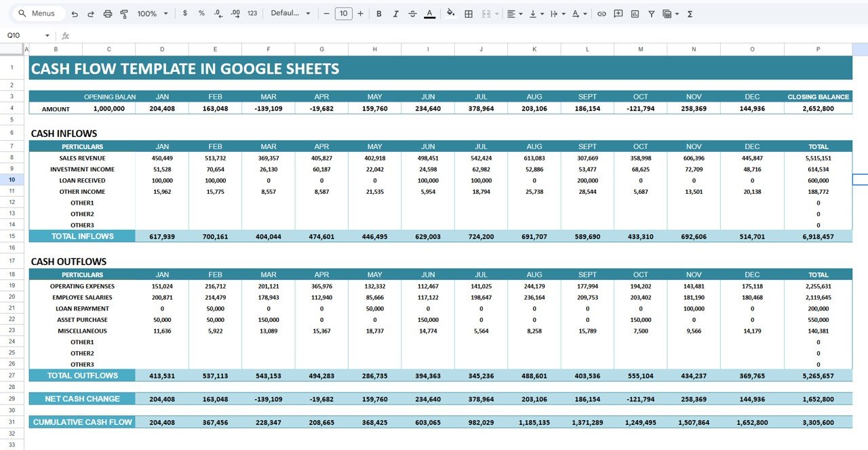868x450 pixels.
Task: Format selection as currency
Action: (x=184, y=13)
